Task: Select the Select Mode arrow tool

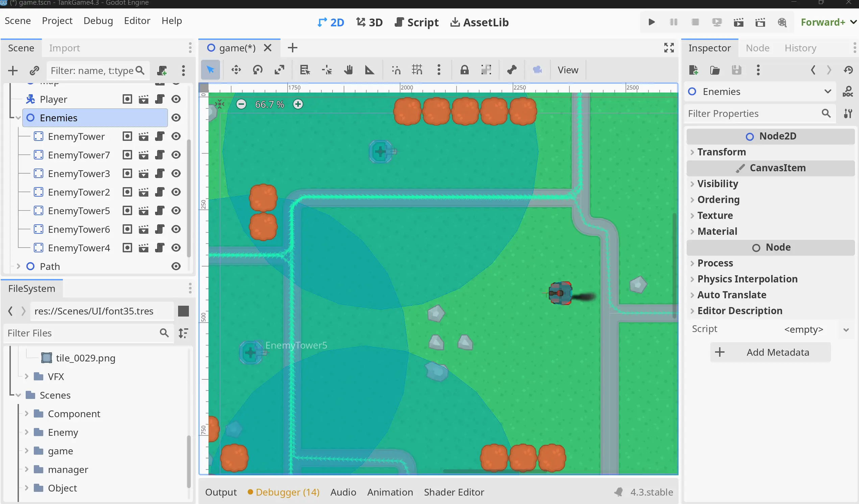Action: (x=210, y=70)
